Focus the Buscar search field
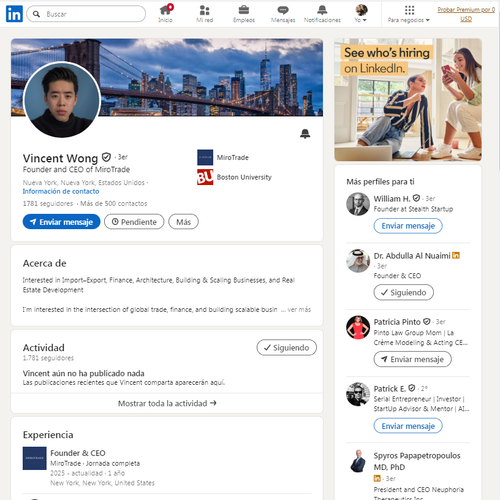Image resolution: width=500 pixels, height=500 pixels. coord(86,14)
